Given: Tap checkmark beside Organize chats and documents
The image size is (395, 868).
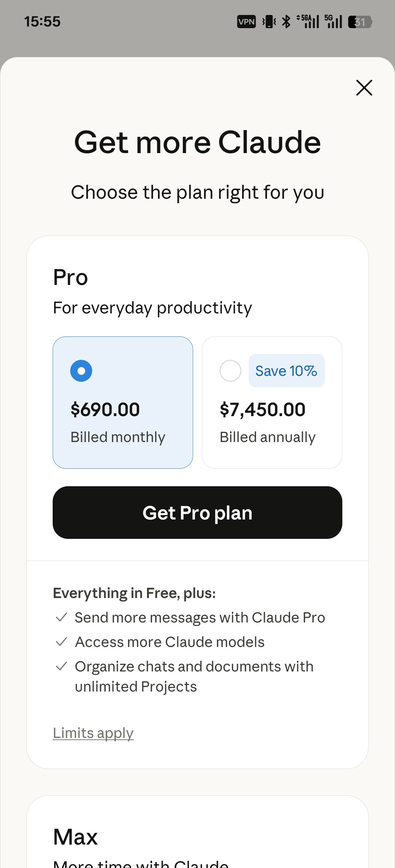Looking at the screenshot, I should pos(61,666).
